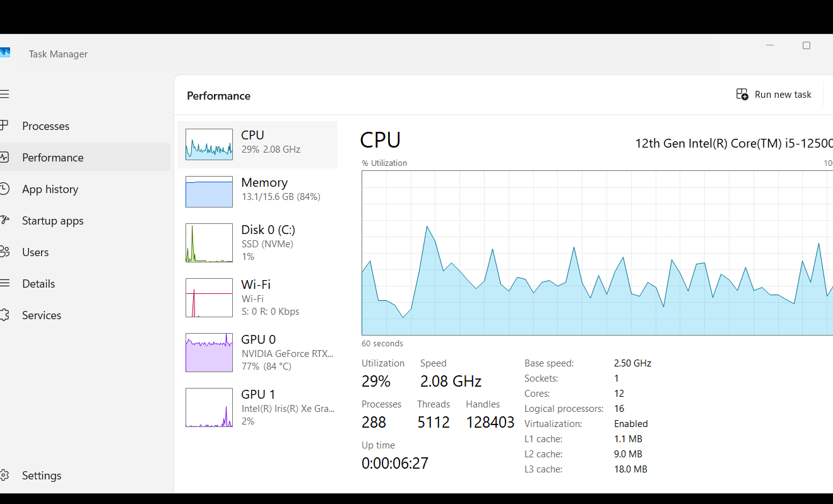Switch to the Details page
Screen dimensions: 833x504
click(38, 284)
